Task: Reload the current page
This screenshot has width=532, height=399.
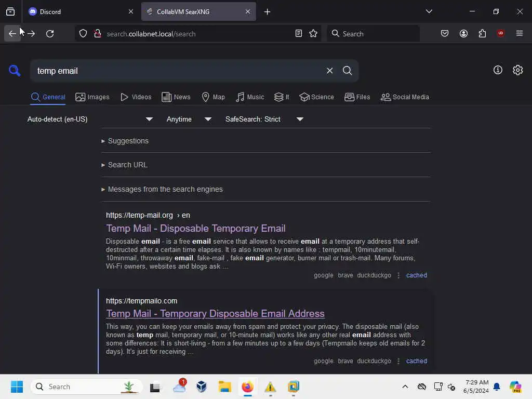Action: (50, 34)
